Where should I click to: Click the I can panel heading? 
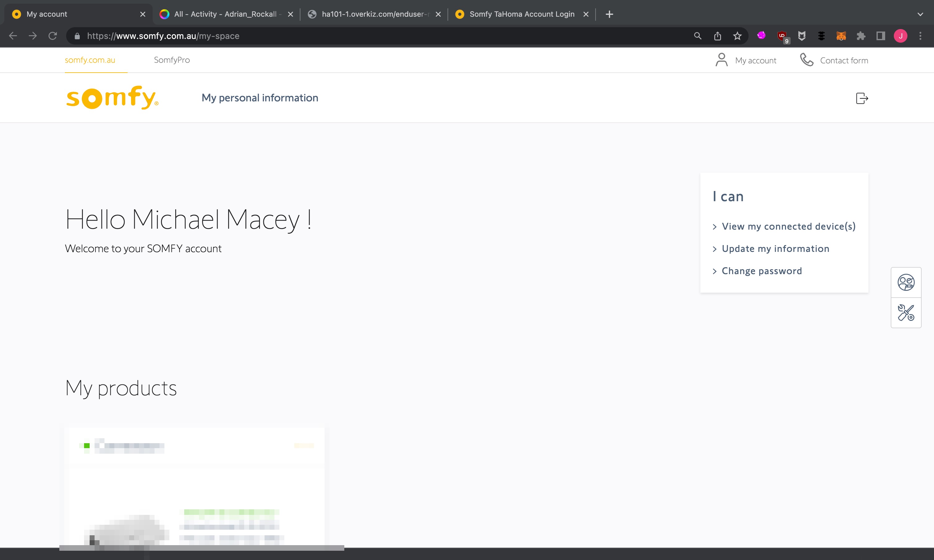pyautogui.click(x=728, y=196)
